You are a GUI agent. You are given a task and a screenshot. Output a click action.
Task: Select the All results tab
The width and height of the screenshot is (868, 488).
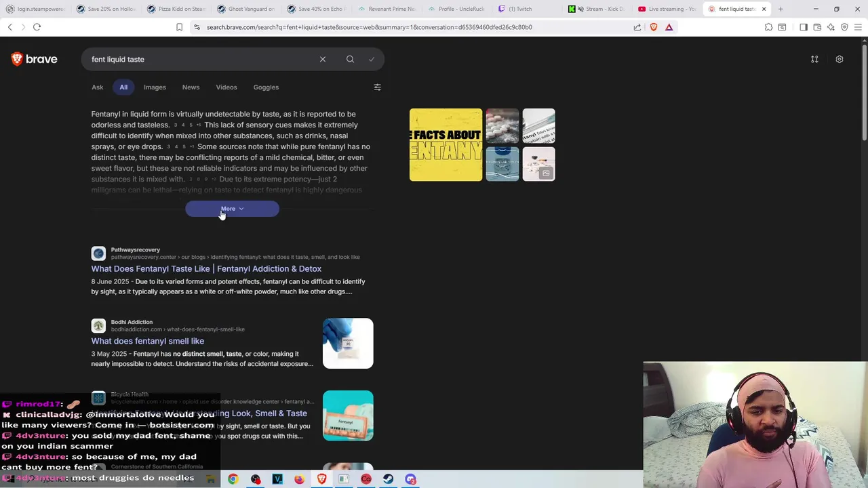123,87
